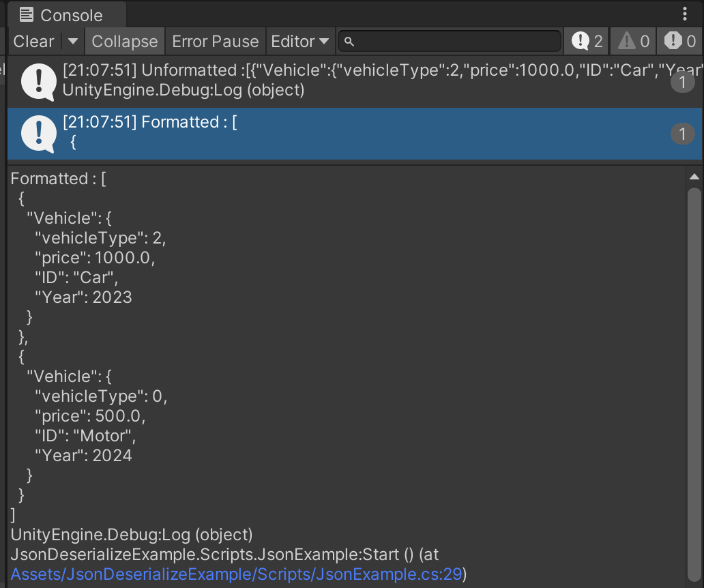Open the Clear dropdown arrow
The height and width of the screenshot is (588, 704).
(72, 41)
